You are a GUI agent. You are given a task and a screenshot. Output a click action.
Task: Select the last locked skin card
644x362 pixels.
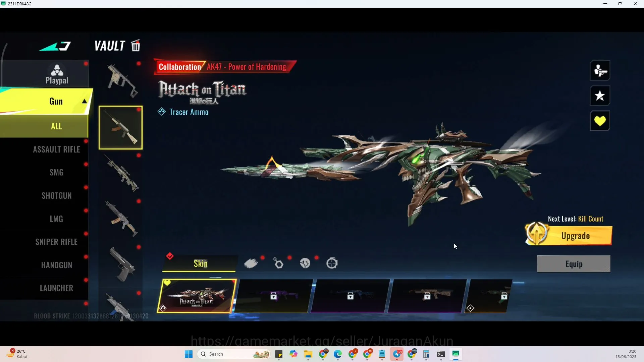[489, 296]
